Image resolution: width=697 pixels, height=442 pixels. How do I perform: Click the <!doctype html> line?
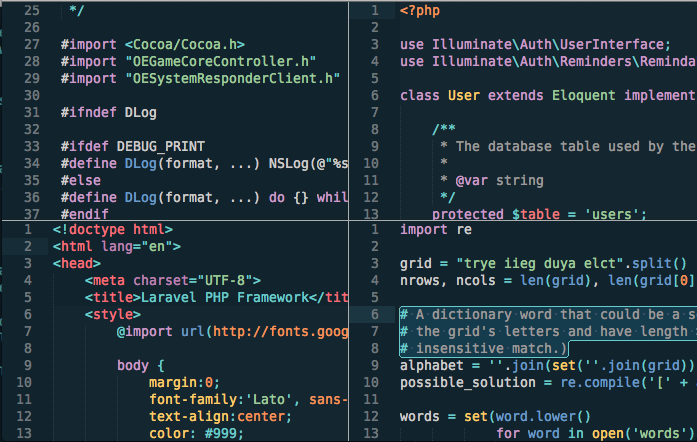(x=112, y=229)
